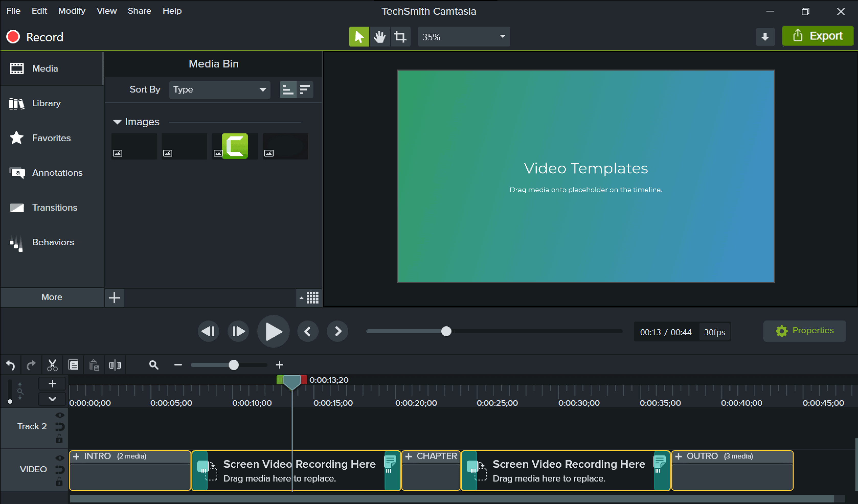Start a new recording with Record button
Viewport: 858px width, 504px height.
[x=35, y=37]
